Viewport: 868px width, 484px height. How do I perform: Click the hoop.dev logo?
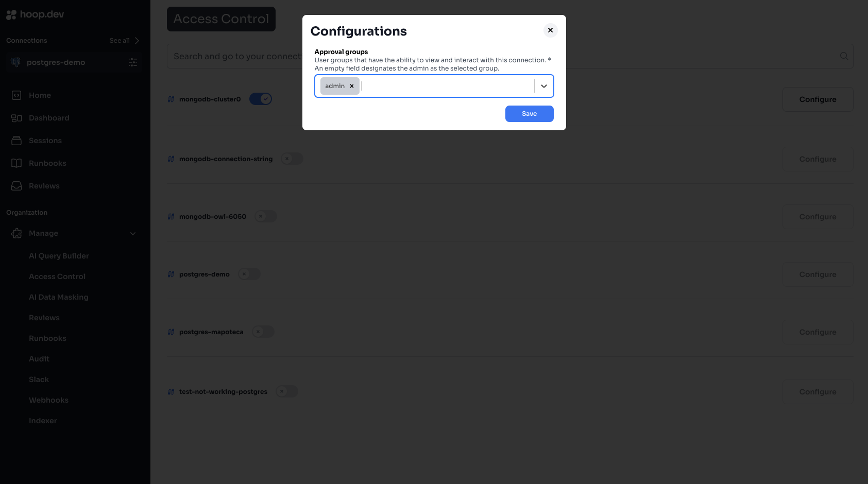(35, 14)
